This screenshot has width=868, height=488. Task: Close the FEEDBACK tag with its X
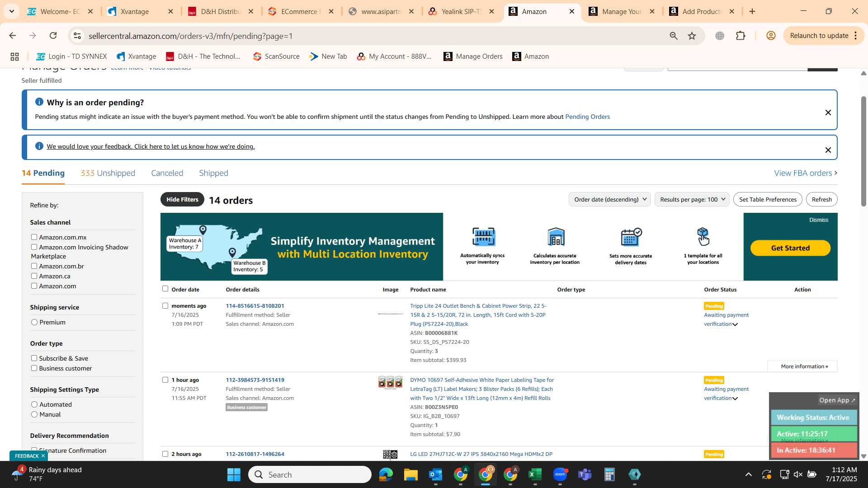(43, 456)
